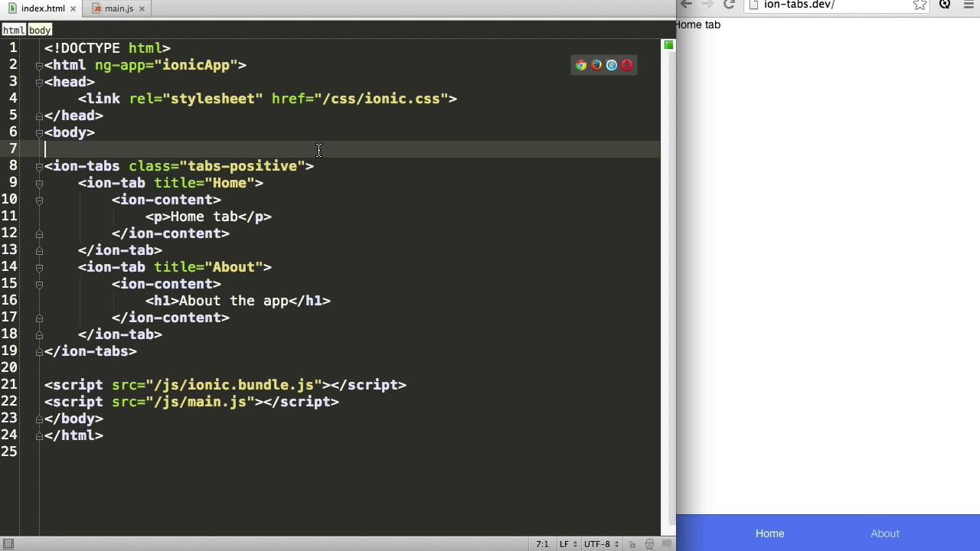The width and height of the screenshot is (980, 551).
Task: Click the "/css/ionic.css" href value
Action: click(381, 99)
